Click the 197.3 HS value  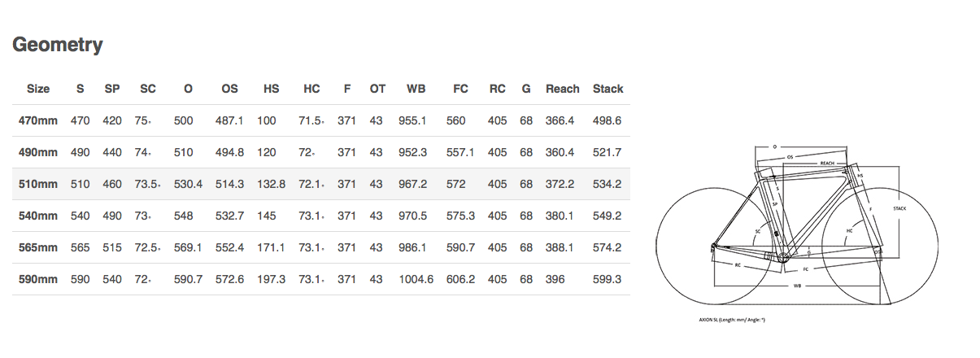[272, 279]
